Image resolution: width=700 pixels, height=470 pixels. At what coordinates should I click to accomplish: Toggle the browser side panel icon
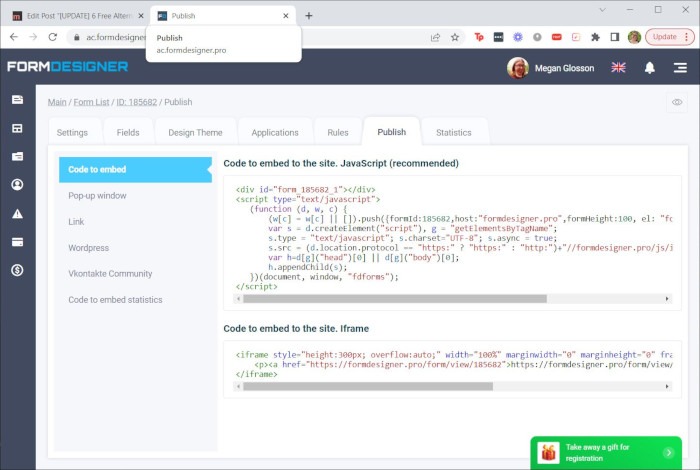point(615,37)
